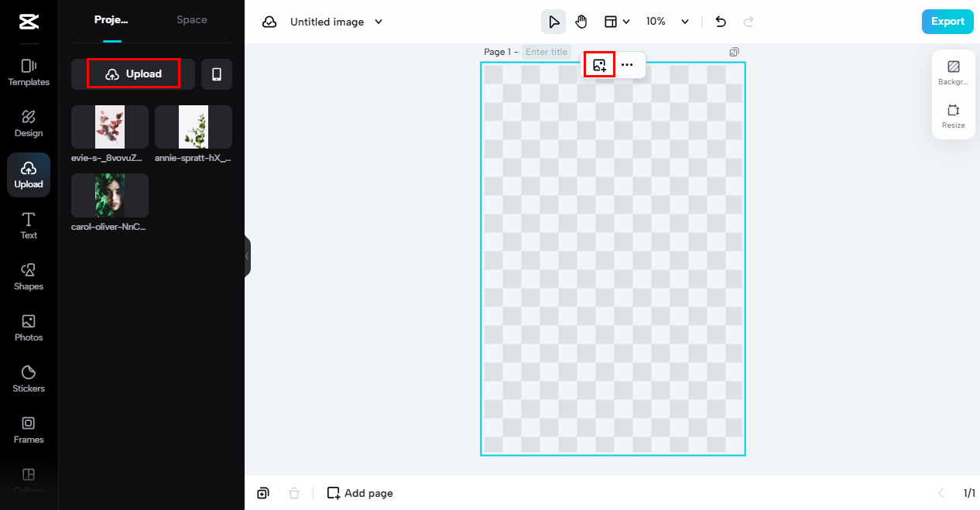
Task: Click the CapCut logo icon
Action: tap(29, 22)
